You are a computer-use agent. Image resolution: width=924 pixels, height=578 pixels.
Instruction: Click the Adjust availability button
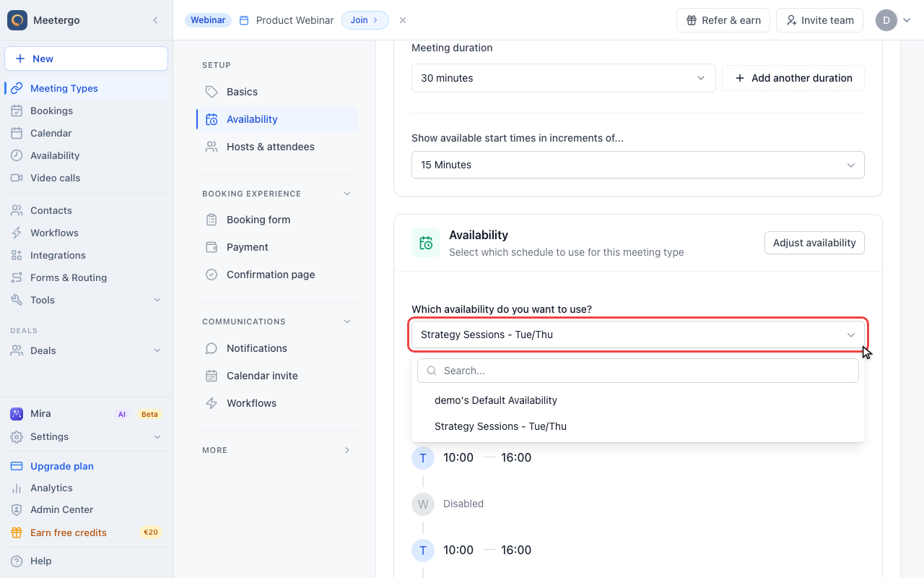(x=814, y=243)
